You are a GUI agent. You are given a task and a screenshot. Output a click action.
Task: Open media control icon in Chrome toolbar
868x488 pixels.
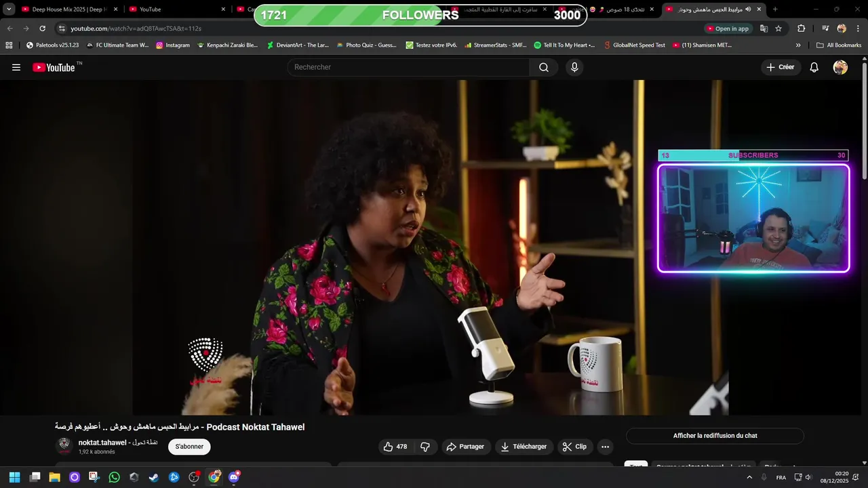point(825,28)
